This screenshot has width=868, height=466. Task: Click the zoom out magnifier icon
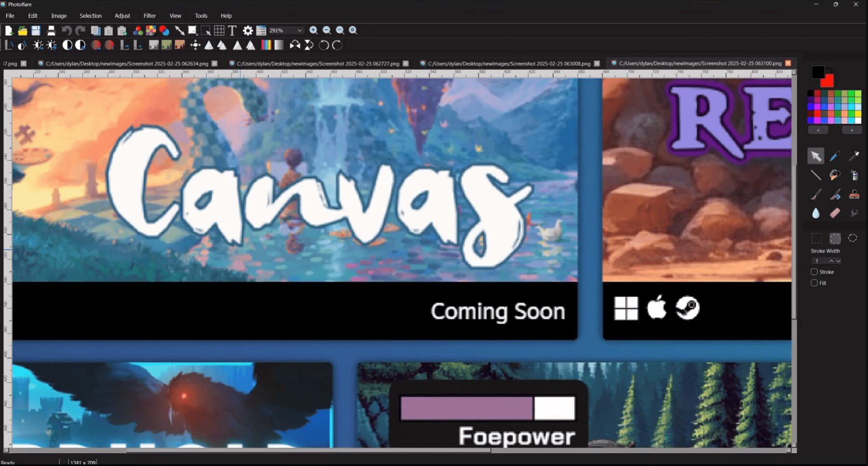(326, 30)
